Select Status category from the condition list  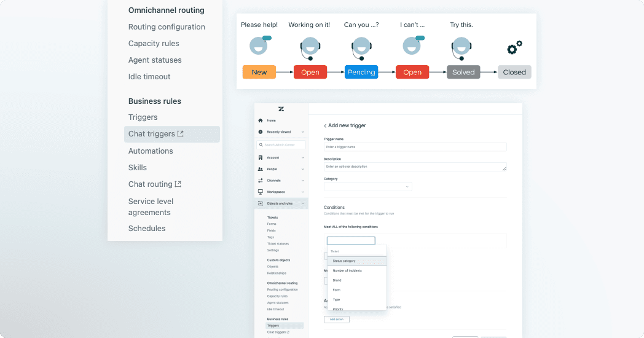click(357, 261)
